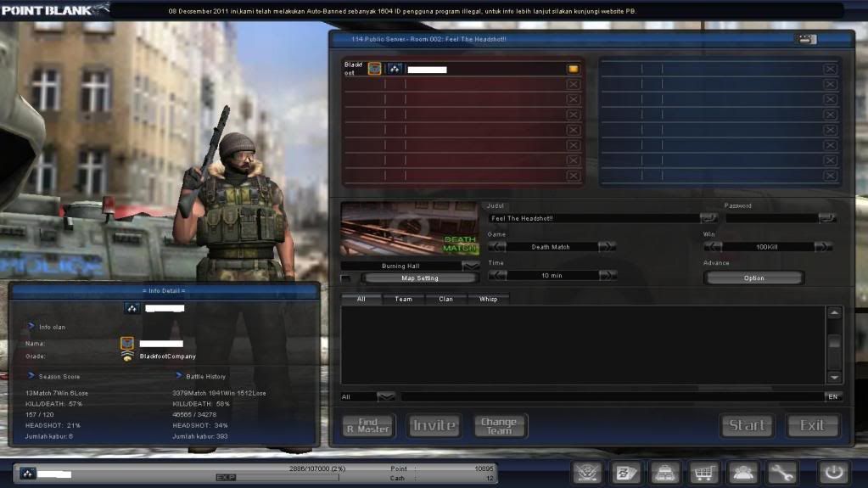The height and width of the screenshot is (488, 868).
Task: Click the Change Team button
Action: [x=499, y=425]
